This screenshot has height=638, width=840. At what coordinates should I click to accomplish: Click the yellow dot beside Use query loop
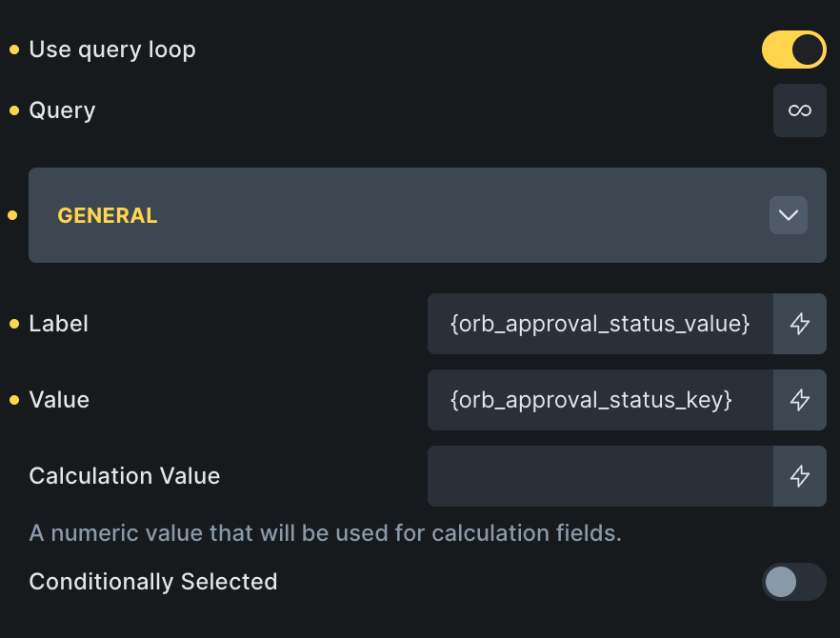pyautogui.click(x=13, y=50)
